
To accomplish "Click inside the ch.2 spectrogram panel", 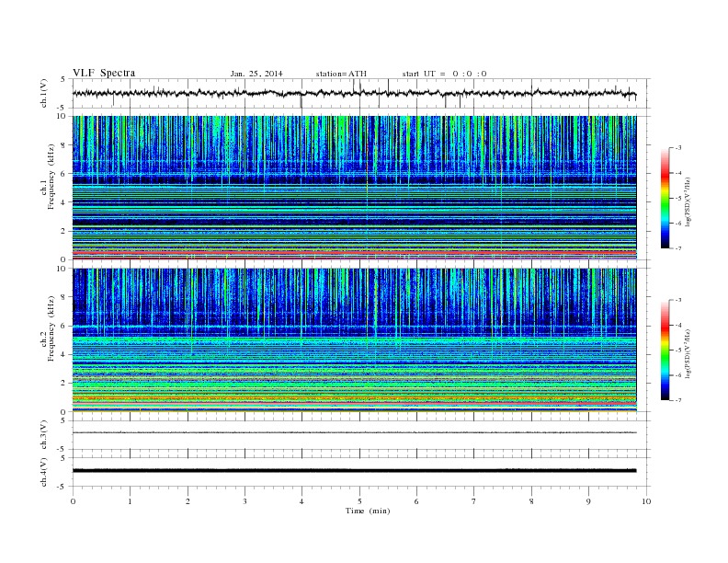I will pyautogui.click(x=354, y=339).
